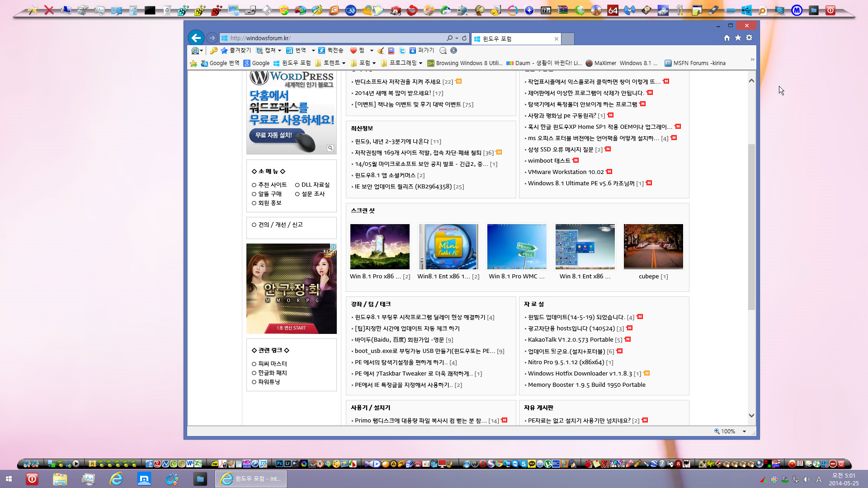
Task: Click the page vertical scrollbar thumb
Action: click(x=751, y=227)
